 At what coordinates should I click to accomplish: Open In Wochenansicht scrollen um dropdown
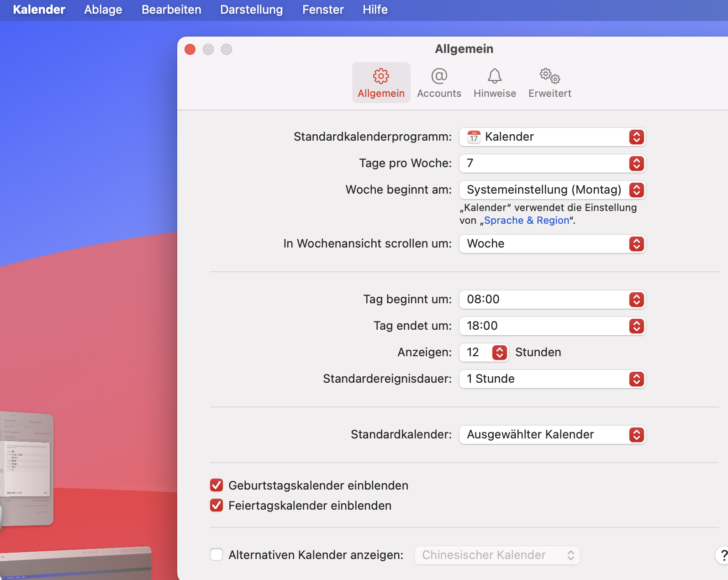click(x=552, y=244)
